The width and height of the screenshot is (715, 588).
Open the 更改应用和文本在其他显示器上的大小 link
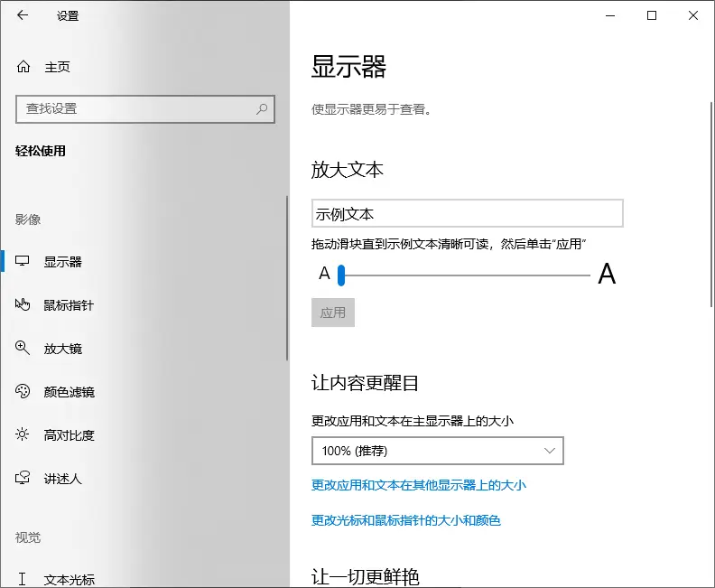click(418, 485)
